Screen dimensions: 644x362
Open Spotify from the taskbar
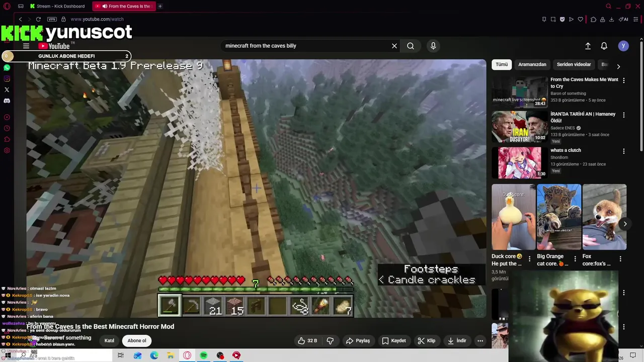click(x=203, y=355)
